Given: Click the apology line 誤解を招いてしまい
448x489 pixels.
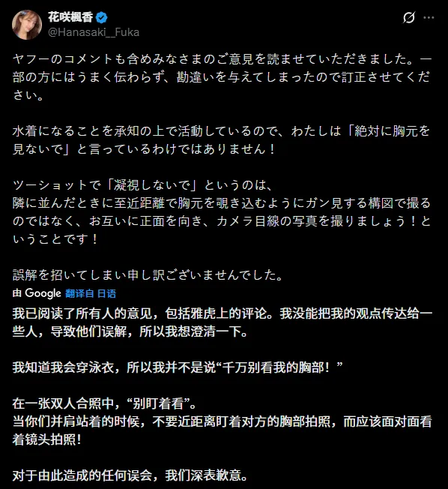Looking at the screenshot, I should point(148,275).
